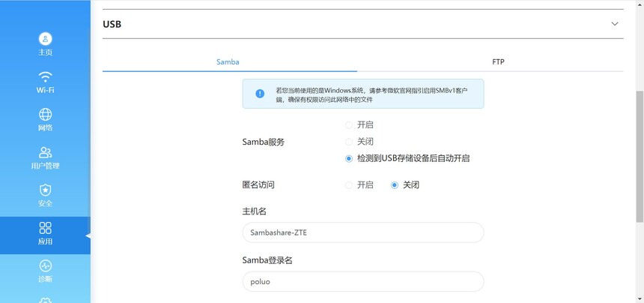The height and width of the screenshot is (303, 644).
Task: Open the 诊断 diagnostics icon
Action: [45, 266]
